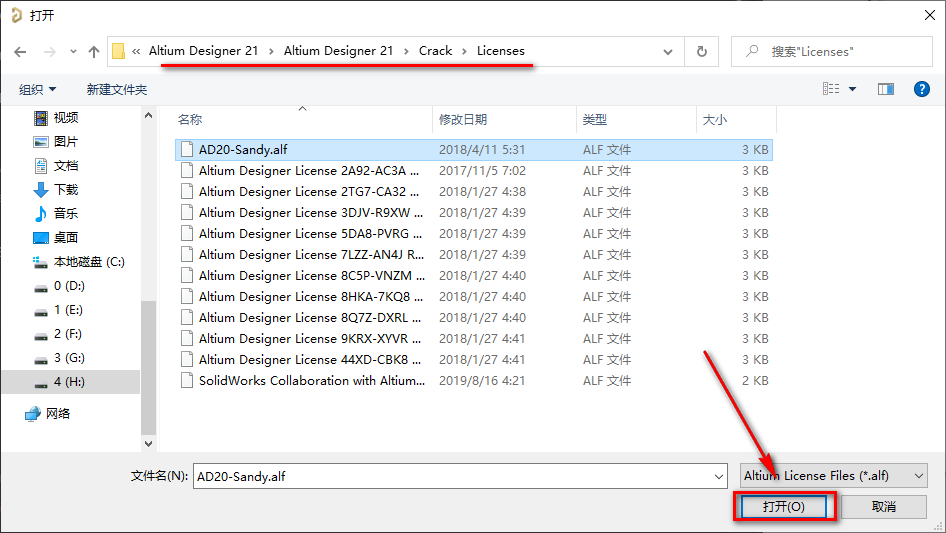The height and width of the screenshot is (533, 946).
Task: Select local disk 本地磁盘 (C:)
Action: coord(89,261)
